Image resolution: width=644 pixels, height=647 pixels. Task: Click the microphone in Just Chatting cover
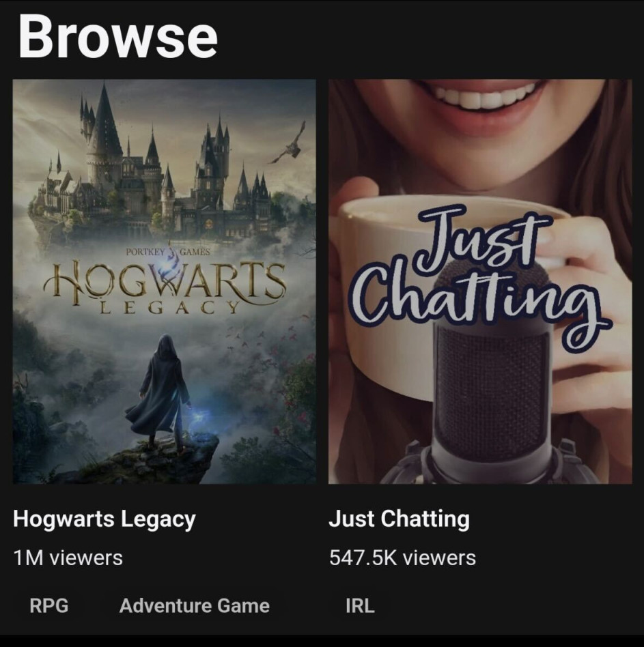[x=491, y=371]
